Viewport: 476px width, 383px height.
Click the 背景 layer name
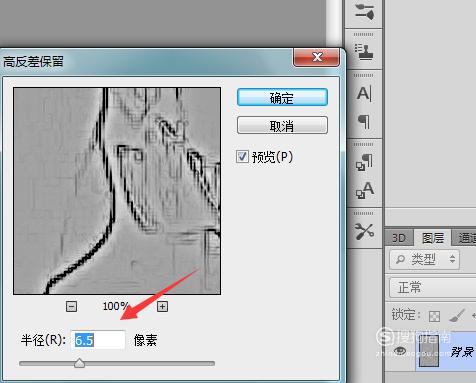462,351
